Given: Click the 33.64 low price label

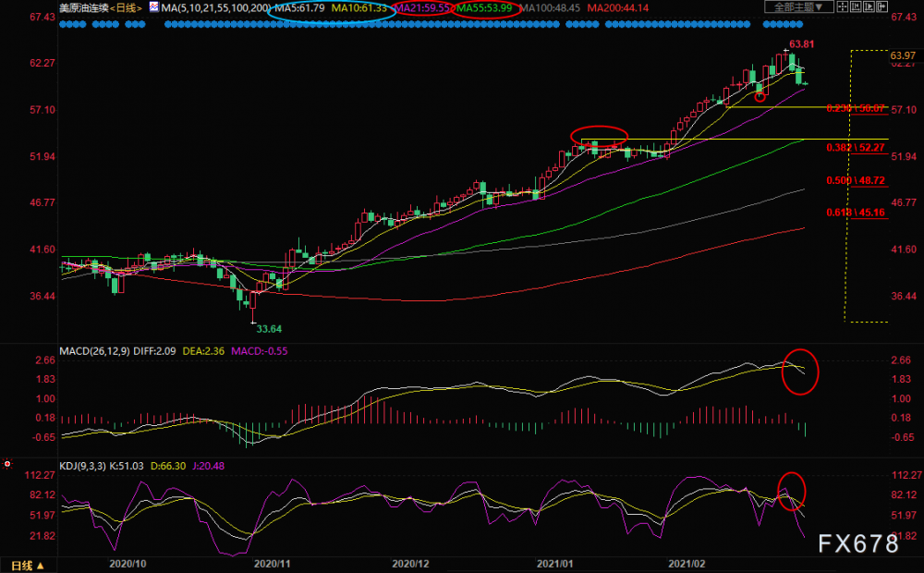Looking at the screenshot, I should [x=269, y=329].
